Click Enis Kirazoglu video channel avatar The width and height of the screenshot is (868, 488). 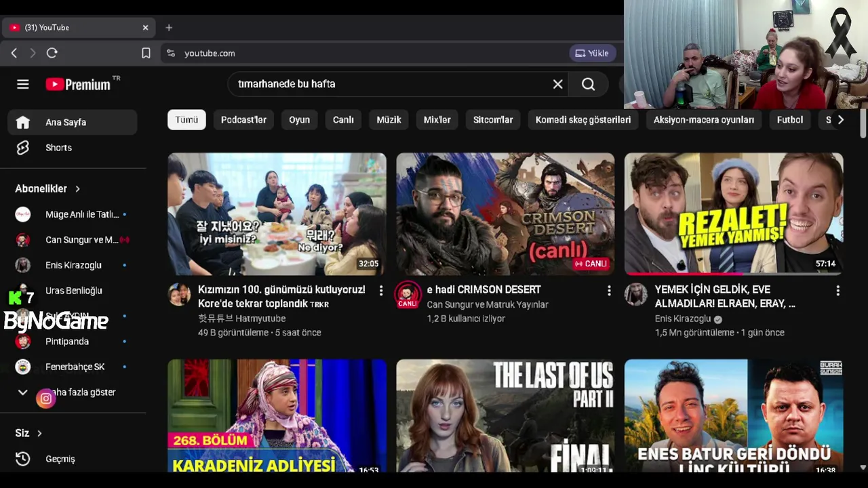coord(636,295)
